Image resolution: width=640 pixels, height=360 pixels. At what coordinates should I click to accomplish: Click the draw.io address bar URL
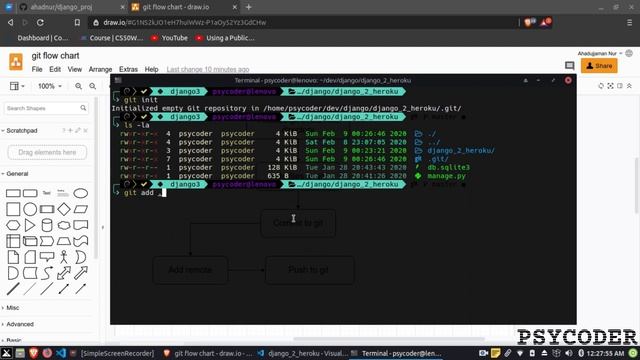184,22
